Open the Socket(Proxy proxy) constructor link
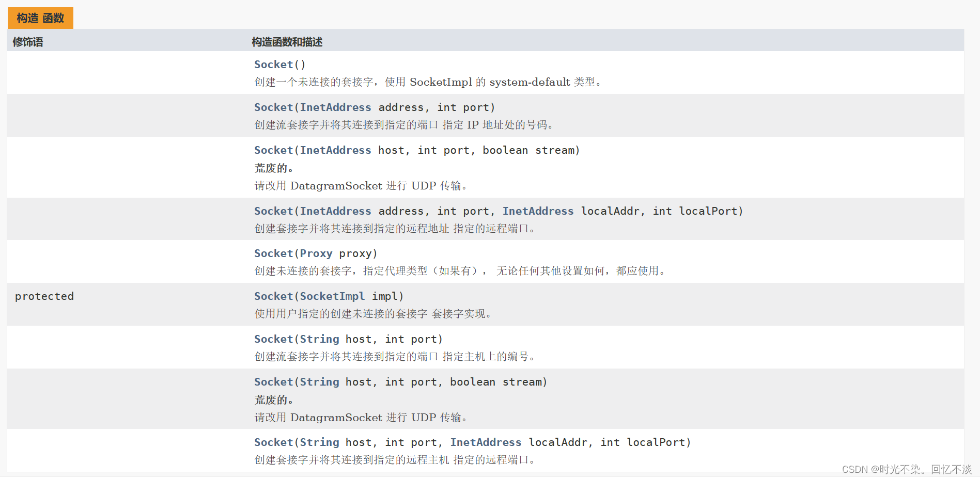Screen dimensions: 980x479 click(x=274, y=253)
